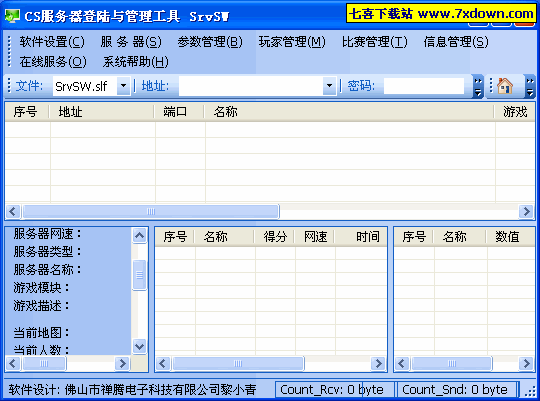The height and width of the screenshot is (401, 540).
Task: Click the 游戏 column header
Action: point(515,112)
